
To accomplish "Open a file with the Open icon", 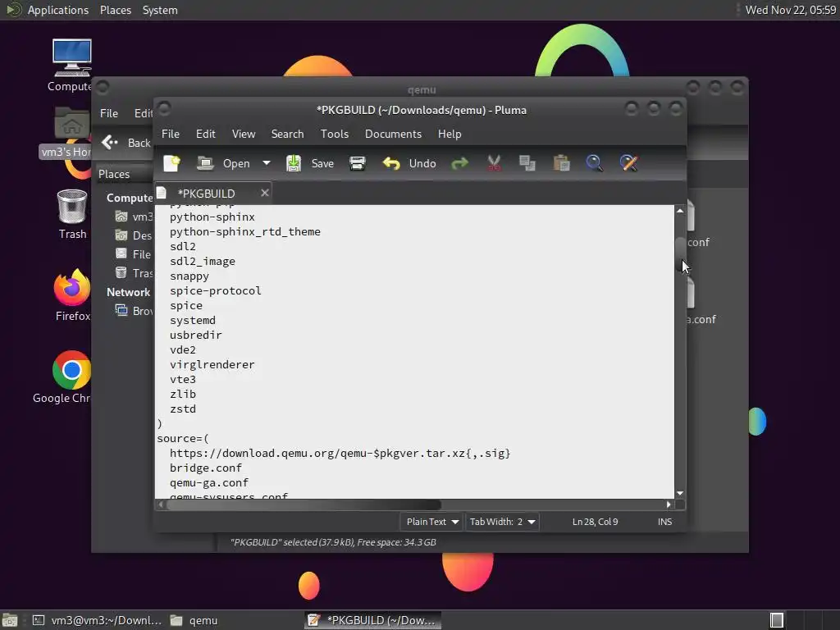I will tap(223, 163).
